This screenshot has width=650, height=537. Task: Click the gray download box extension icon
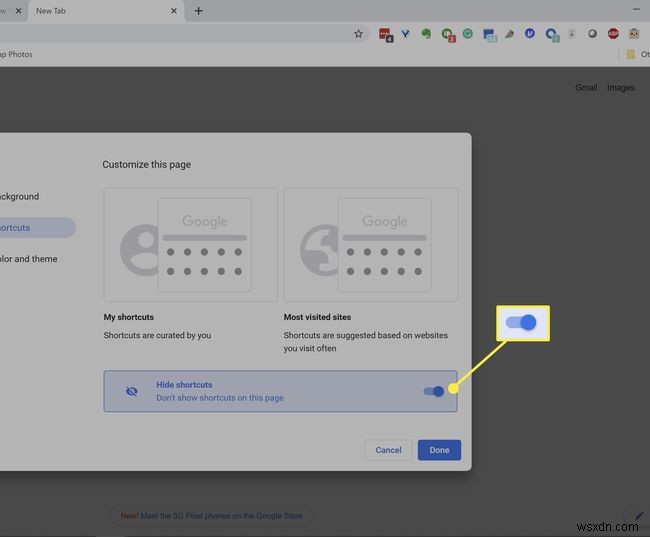point(571,34)
